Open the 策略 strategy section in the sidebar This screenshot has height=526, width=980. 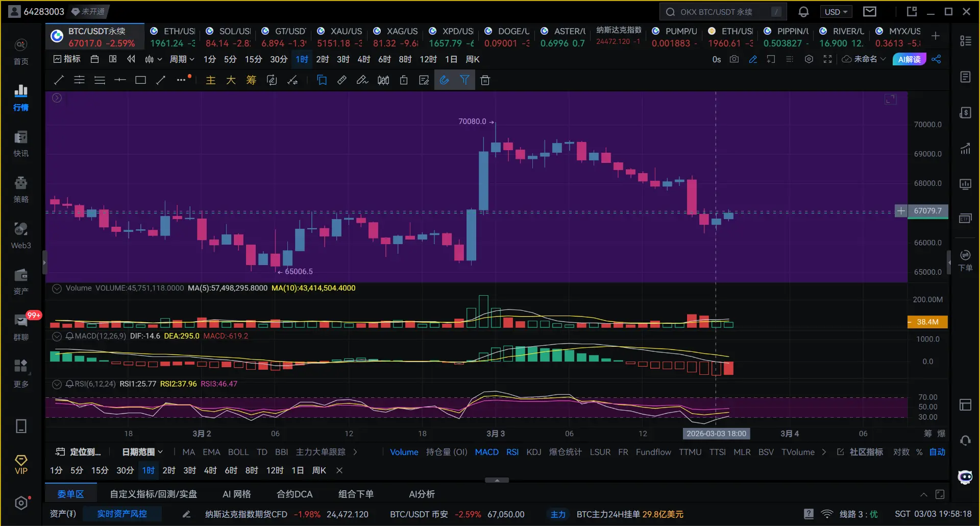pyautogui.click(x=21, y=189)
